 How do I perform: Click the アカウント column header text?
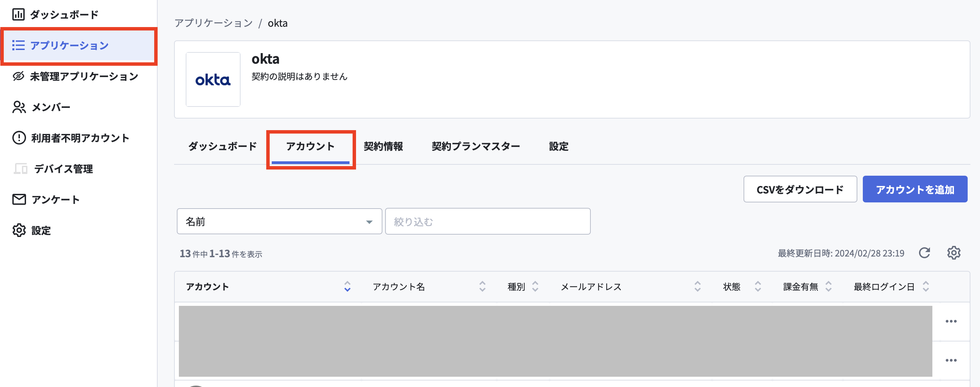click(x=207, y=287)
